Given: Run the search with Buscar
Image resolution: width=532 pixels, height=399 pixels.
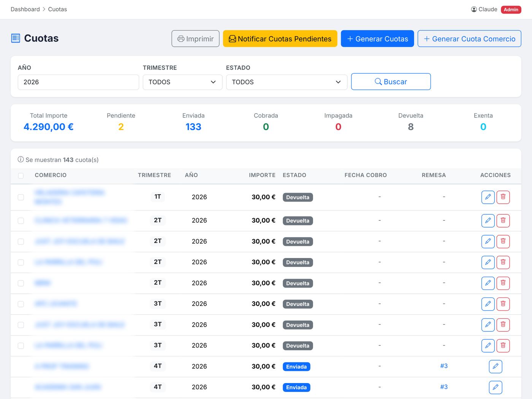Looking at the screenshot, I should click(x=391, y=82).
